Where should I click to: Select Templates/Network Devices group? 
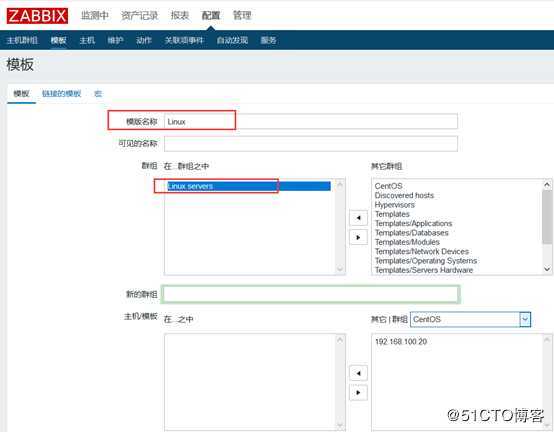click(x=422, y=251)
